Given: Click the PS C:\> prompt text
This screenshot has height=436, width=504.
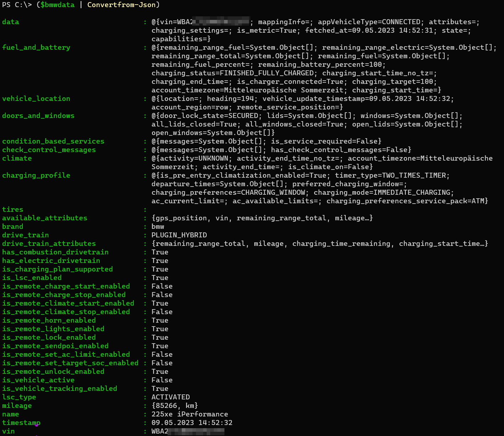Looking at the screenshot, I should pos(17,5).
